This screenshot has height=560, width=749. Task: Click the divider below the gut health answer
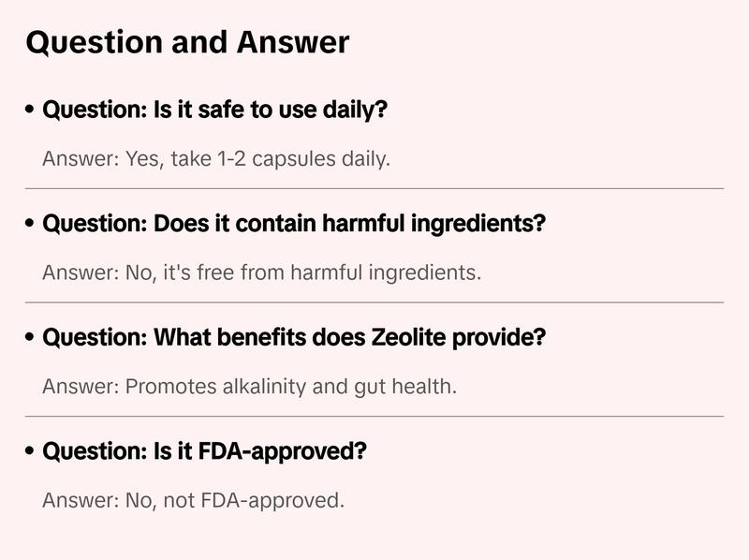[x=374, y=416]
